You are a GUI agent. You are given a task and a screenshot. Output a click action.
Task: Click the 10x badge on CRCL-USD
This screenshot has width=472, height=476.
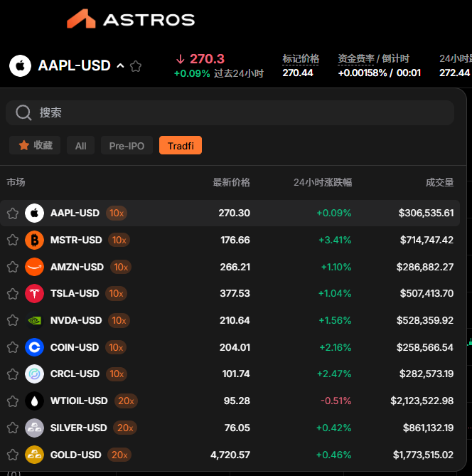click(117, 374)
